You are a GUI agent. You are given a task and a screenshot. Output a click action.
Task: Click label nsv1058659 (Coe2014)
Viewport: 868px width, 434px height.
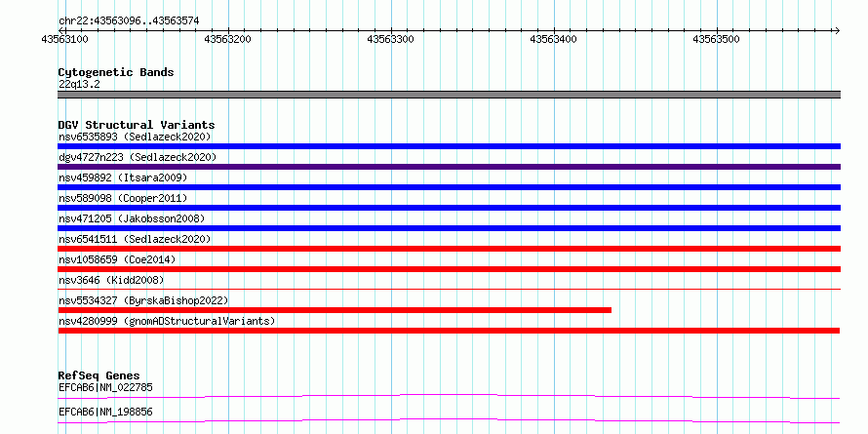(x=117, y=259)
